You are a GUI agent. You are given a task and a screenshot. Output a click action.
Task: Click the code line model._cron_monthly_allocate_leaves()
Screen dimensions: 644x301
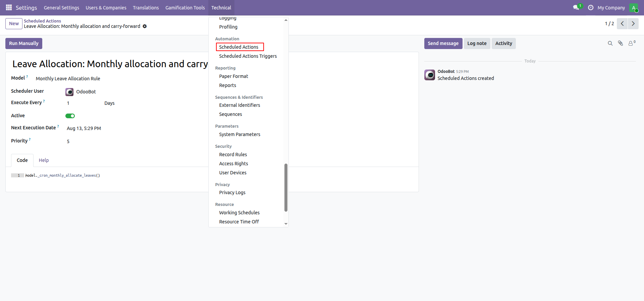63,175
